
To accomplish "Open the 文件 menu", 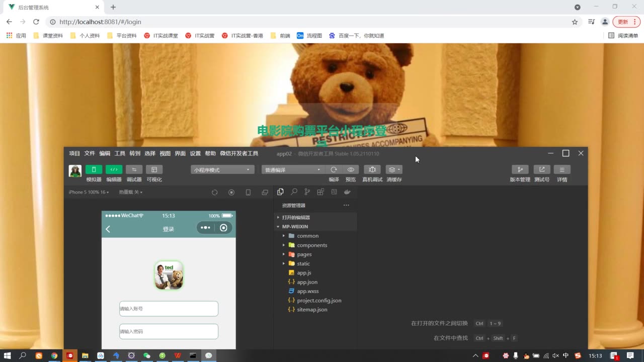I will click(90, 153).
